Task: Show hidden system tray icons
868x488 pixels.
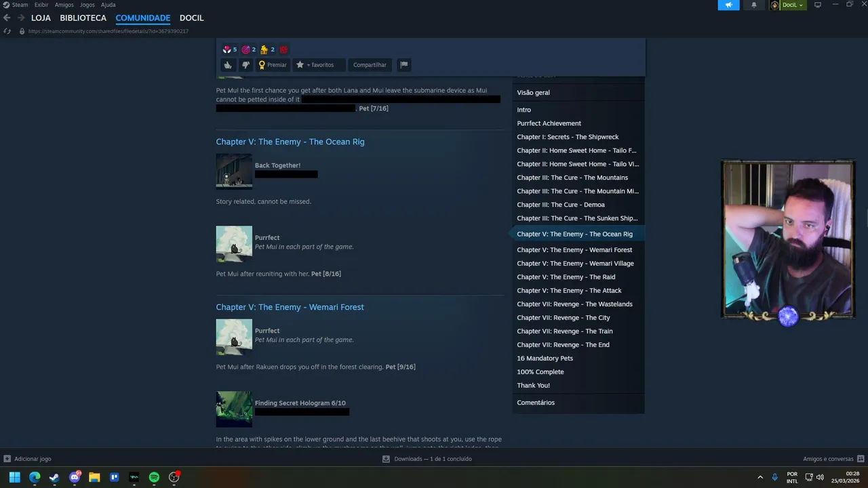Action: [x=759, y=477]
